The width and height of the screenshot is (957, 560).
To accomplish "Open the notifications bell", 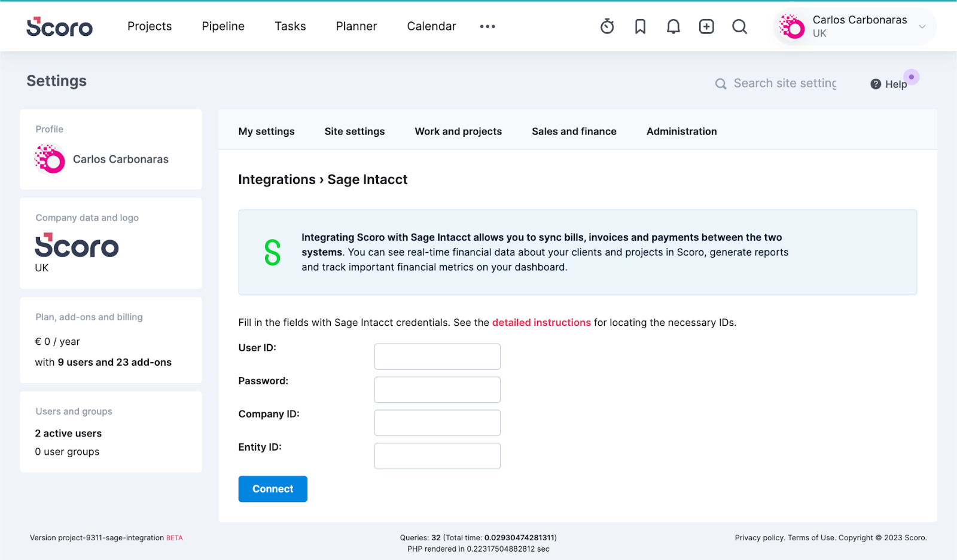I will [673, 26].
